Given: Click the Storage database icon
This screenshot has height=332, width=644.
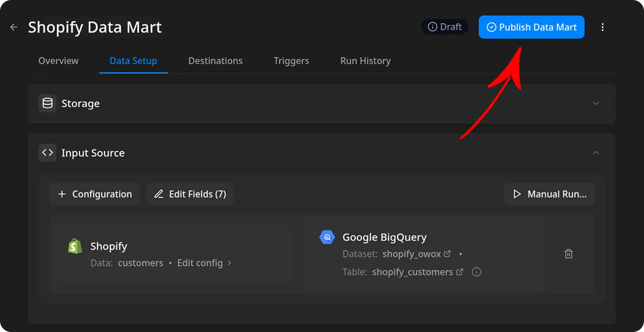Looking at the screenshot, I should 47,103.
